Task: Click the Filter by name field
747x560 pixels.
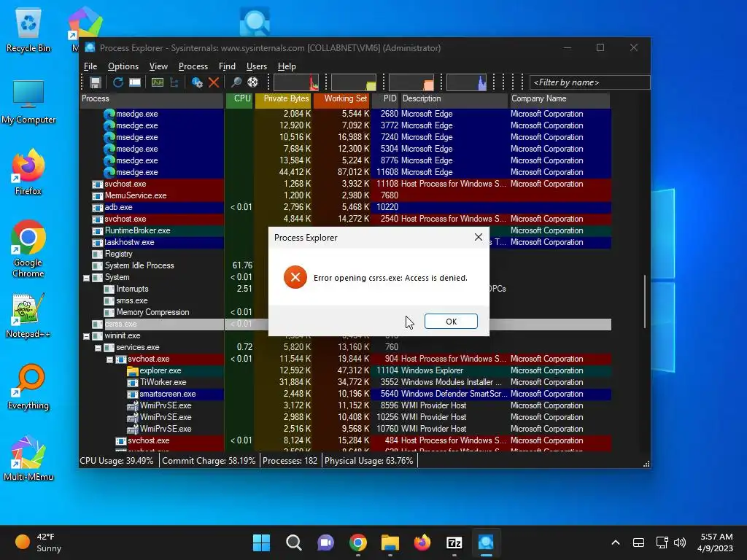Action: (x=589, y=82)
